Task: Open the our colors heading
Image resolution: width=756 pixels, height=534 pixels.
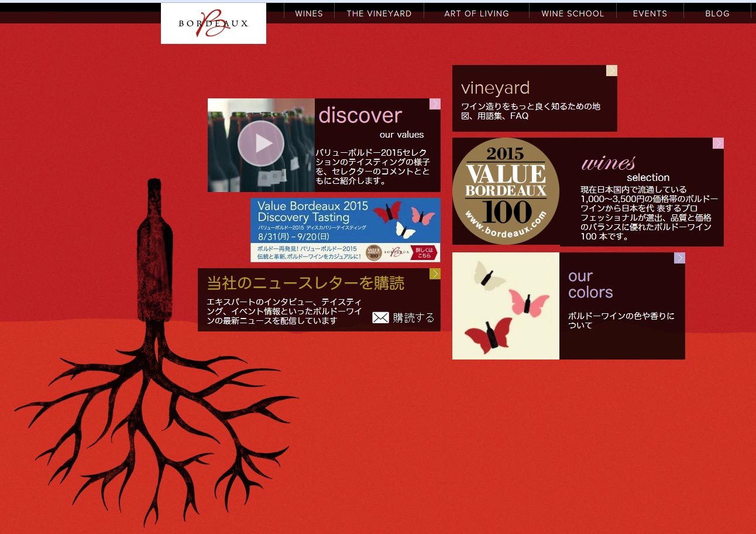Action: point(590,284)
